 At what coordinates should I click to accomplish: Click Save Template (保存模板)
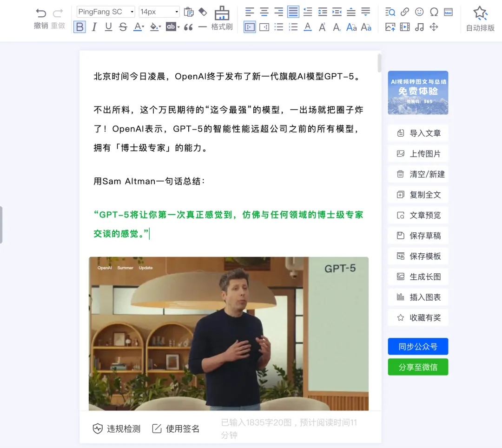pos(418,256)
